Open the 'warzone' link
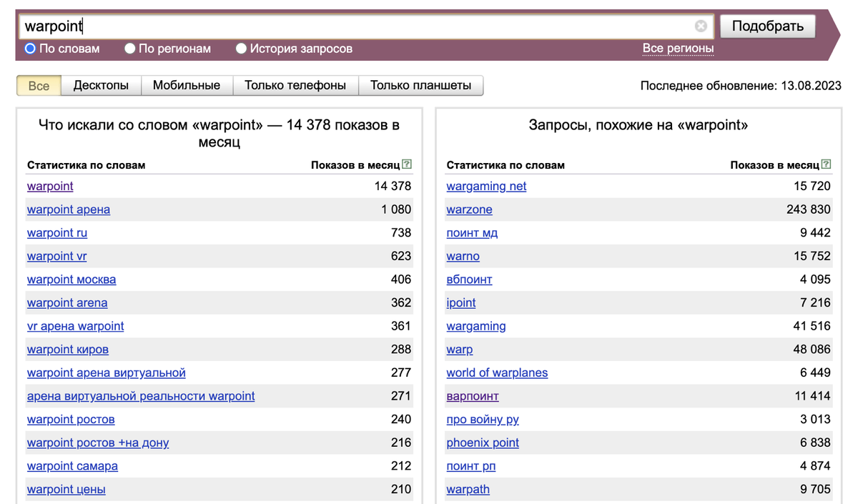 (x=469, y=209)
